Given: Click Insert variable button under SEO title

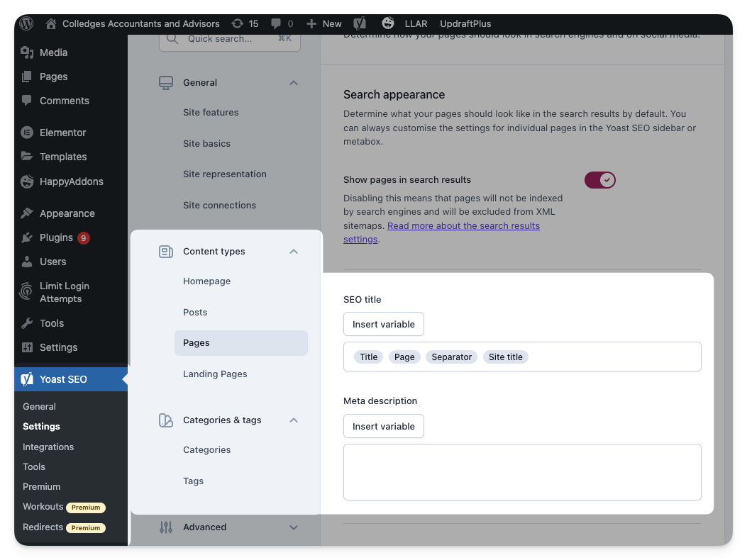Looking at the screenshot, I should [383, 324].
